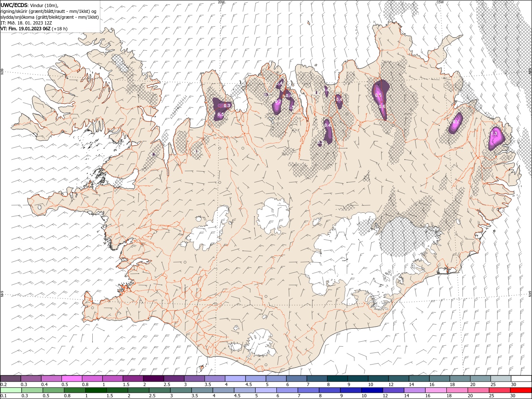The width and height of the screenshot is (532, 399).
Task: Pick the darkest purple 2 swatch in upper legend
Action: [x=153, y=378]
